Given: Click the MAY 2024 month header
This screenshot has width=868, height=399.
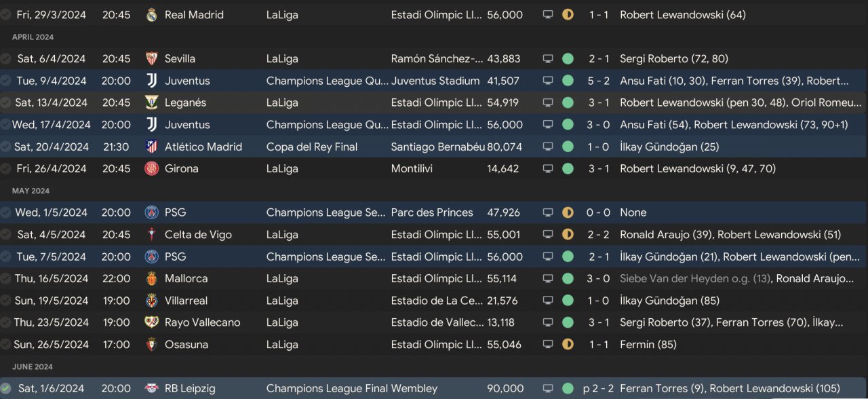Looking at the screenshot, I should tap(33, 191).
